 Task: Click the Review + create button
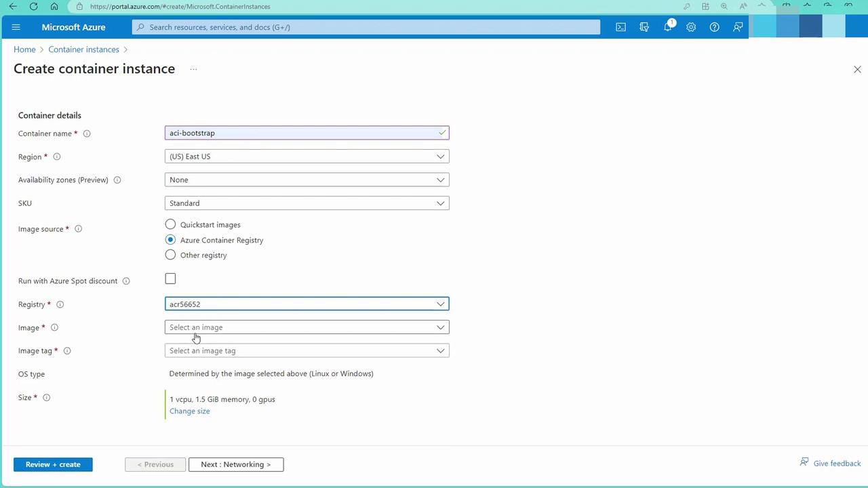[x=53, y=464]
